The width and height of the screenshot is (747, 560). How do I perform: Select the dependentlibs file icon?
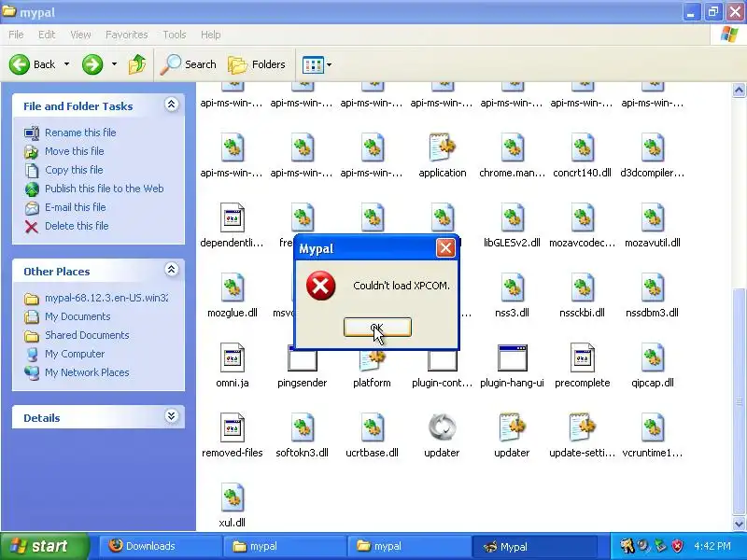(232, 217)
